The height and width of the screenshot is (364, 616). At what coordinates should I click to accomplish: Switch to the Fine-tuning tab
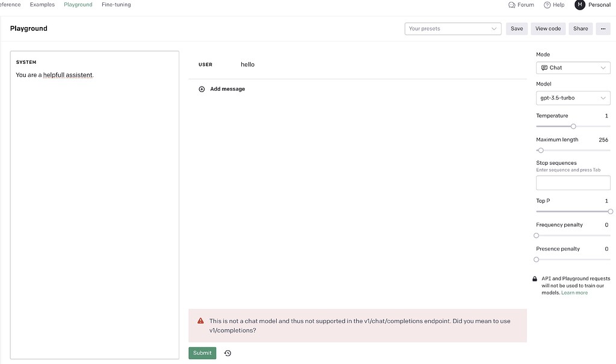tap(115, 4)
